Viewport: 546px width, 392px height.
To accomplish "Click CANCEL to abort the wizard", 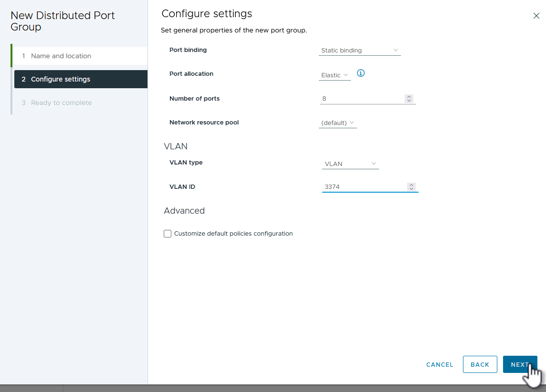I will click(440, 364).
